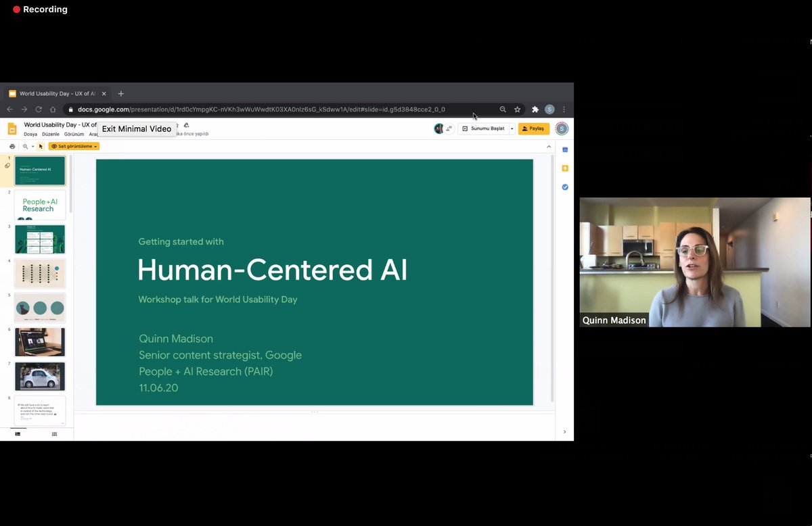812x526 pixels.
Task: Open the Chrome profile avatar in the toolbar
Action: (x=549, y=110)
